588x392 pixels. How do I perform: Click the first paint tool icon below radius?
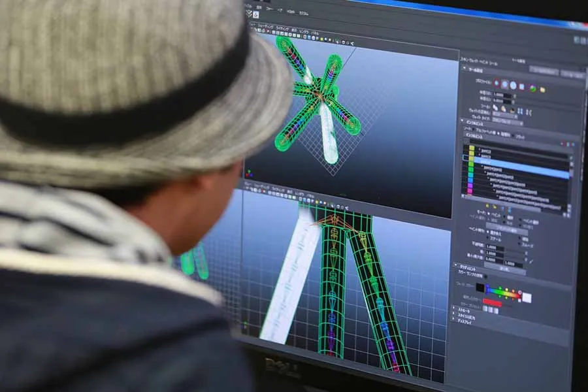coord(495,108)
